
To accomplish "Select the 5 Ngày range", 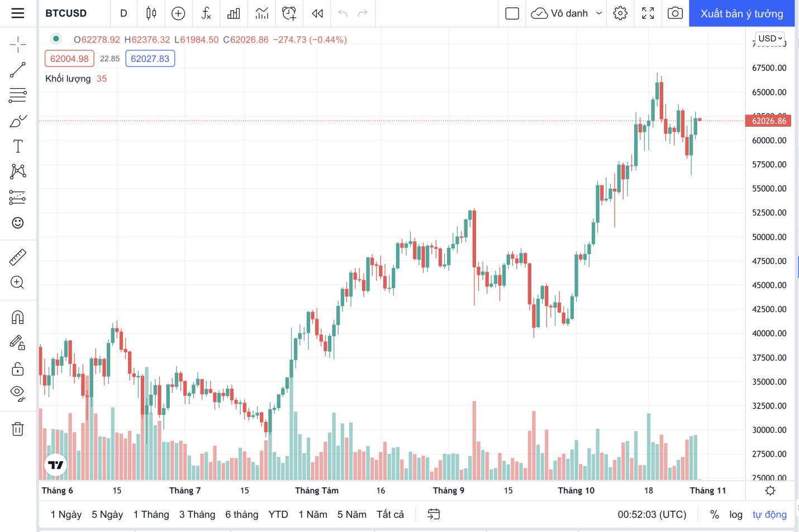I will pyautogui.click(x=107, y=514).
